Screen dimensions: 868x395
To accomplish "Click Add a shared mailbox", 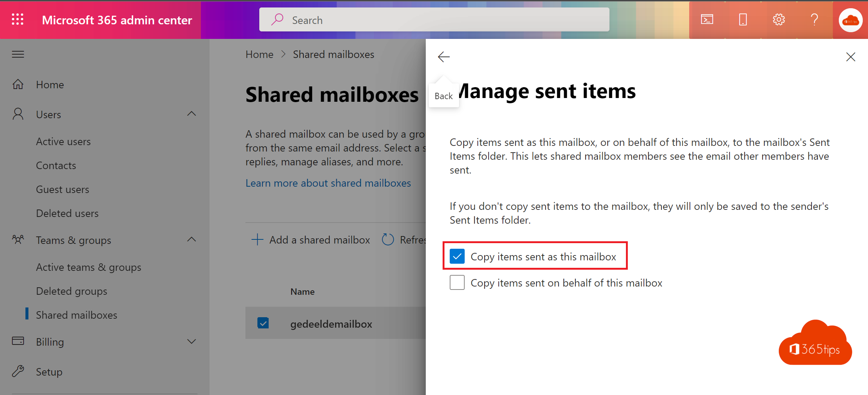I will 319,240.
